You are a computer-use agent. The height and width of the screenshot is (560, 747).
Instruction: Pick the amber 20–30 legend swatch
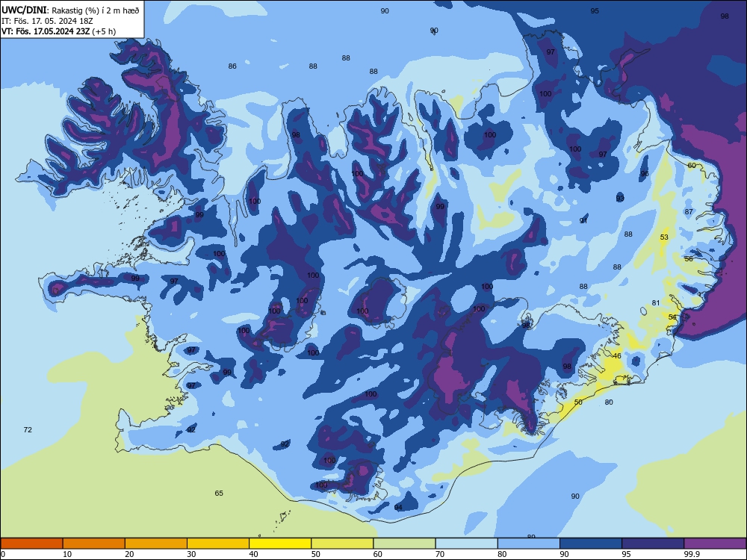[156, 544]
